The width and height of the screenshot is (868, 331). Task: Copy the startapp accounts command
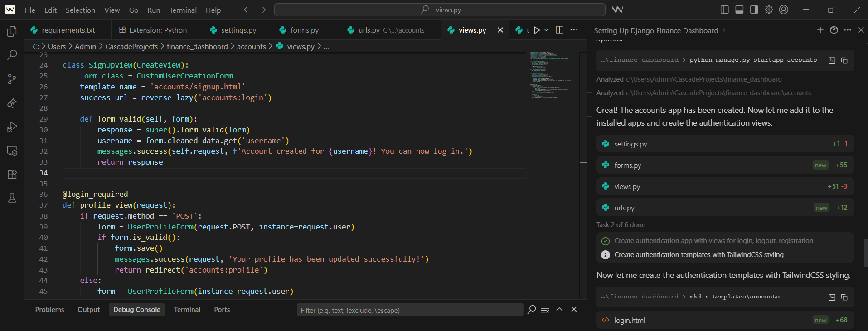844,60
